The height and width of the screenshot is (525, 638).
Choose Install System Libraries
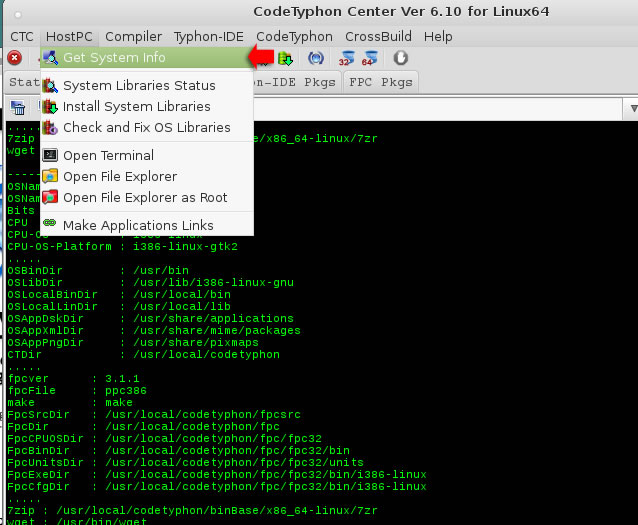(x=146, y=107)
